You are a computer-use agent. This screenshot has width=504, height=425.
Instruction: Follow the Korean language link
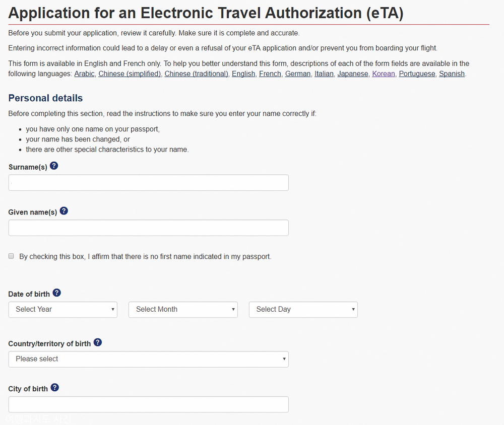point(384,74)
